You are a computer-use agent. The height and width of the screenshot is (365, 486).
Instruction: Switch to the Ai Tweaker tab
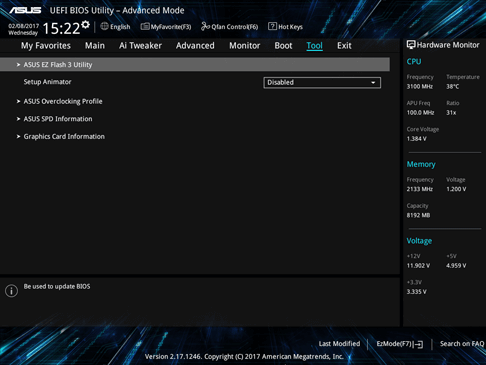140,46
